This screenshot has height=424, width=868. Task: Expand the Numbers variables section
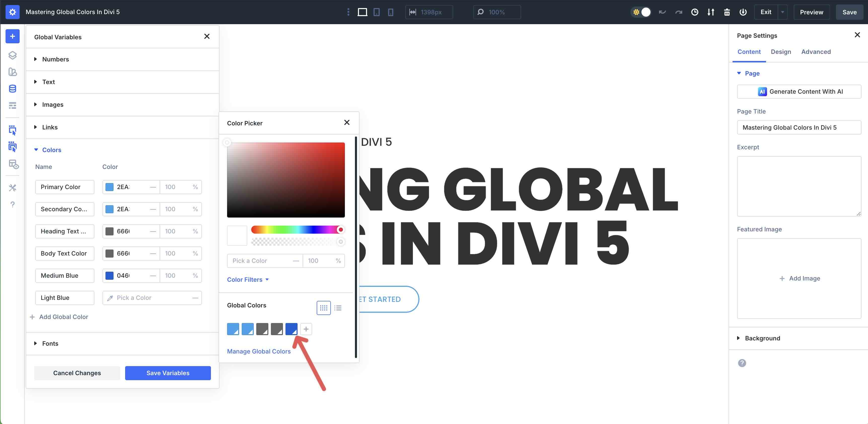[x=56, y=59]
